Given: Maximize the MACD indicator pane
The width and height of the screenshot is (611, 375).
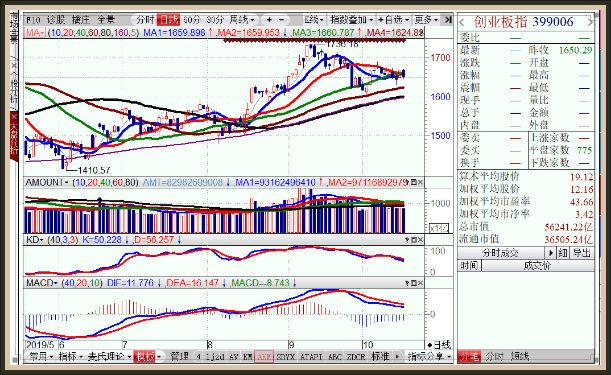Looking at the screenshot, I should click(414, 283).
